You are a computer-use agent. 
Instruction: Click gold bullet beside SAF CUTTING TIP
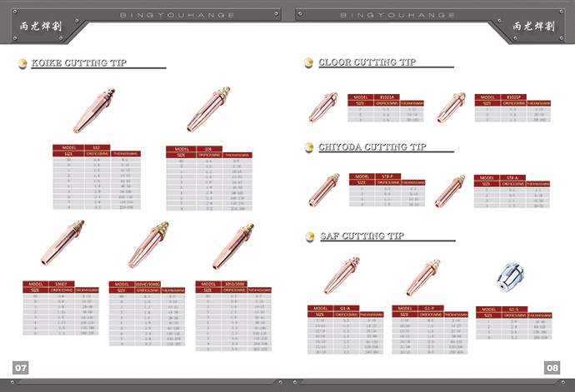(x=310, y=236)
